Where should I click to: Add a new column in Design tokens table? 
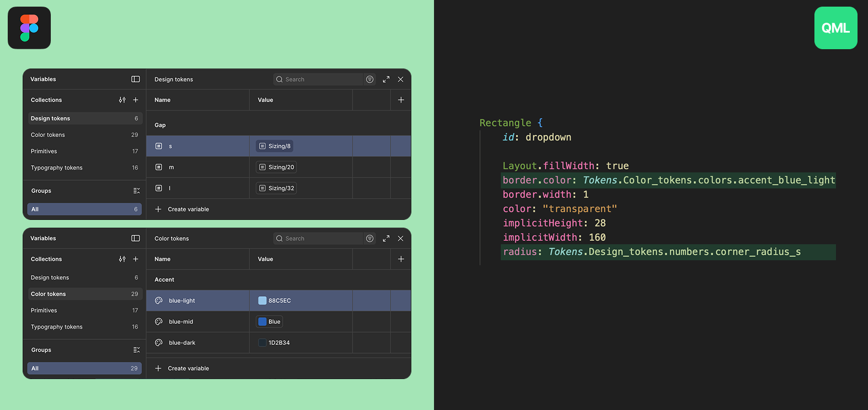pyautogui.click(x=401, y=100)
